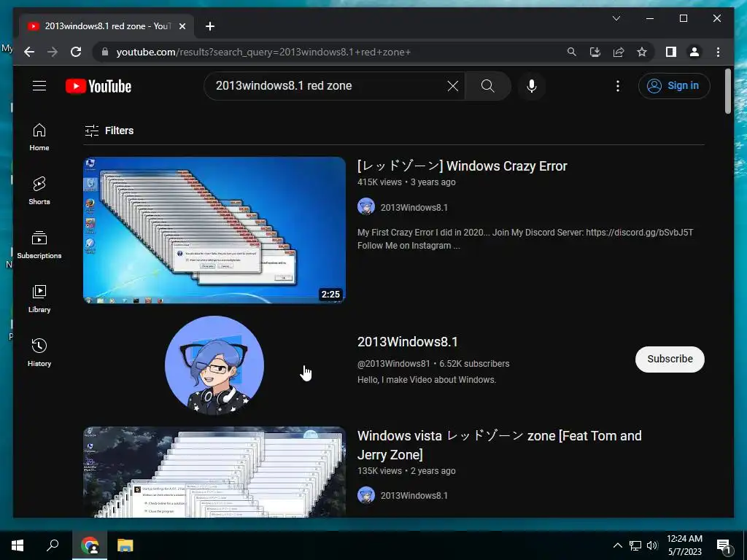Viewport: 747px width, 560px height.
Task: Click the zoom magnifier icon in address bar
Action: tap(572, 52)
